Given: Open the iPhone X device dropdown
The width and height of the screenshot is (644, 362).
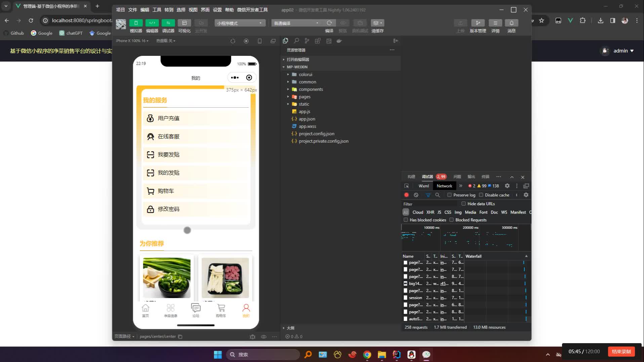Looking at the screenshot, I should [132, 41].
